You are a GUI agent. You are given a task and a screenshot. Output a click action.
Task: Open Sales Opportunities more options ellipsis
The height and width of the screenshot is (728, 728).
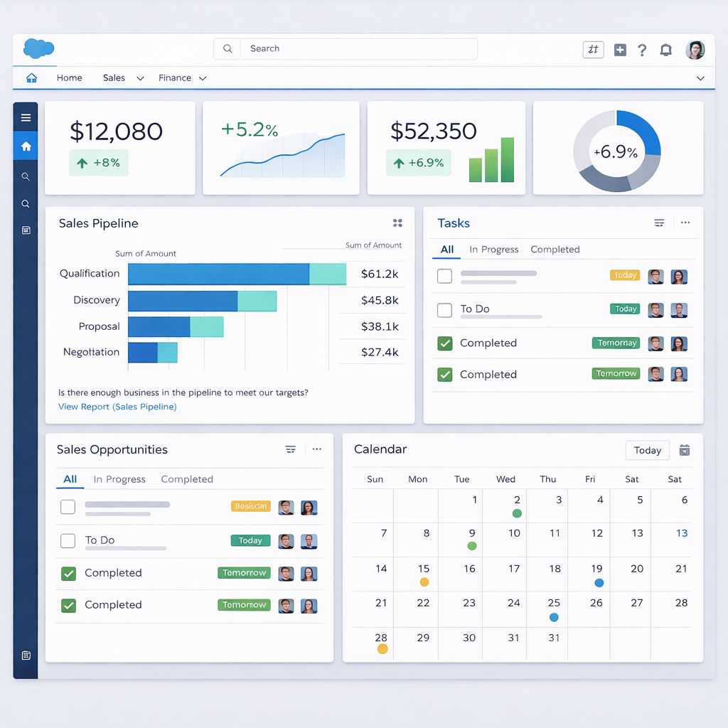(317, 449)
